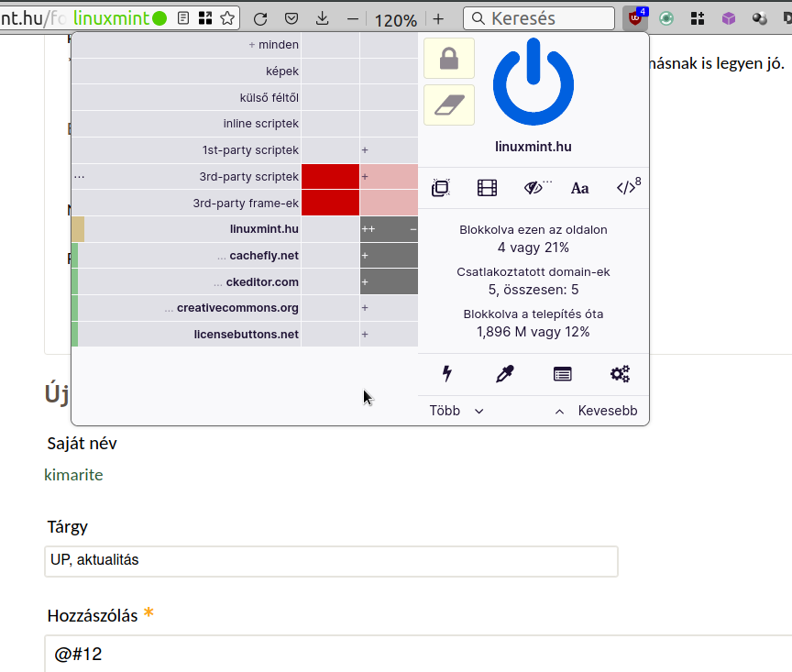
Task: Toggle popup blocking icon
Action: [441, 188]
